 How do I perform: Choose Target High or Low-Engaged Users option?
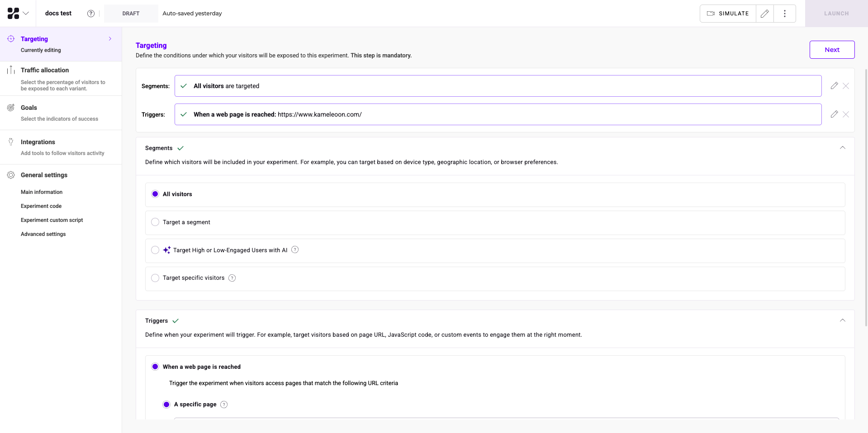pyautogui.click(x=155, y=250)
